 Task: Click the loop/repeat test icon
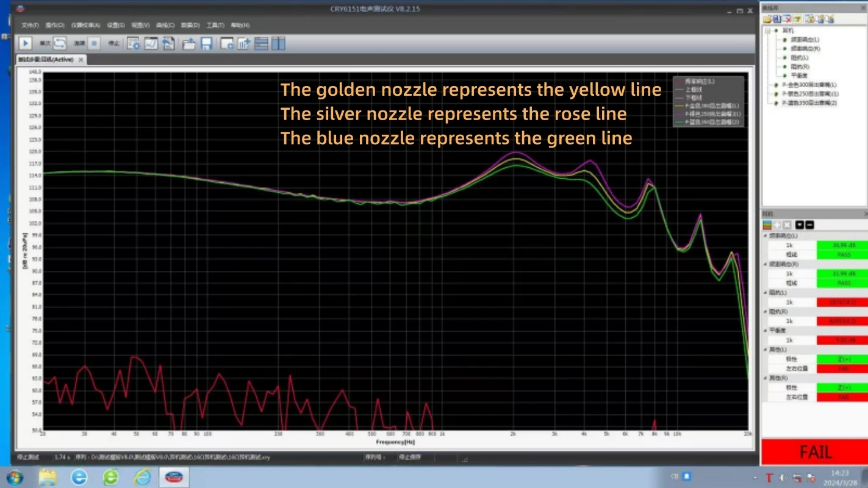(60, 43)
